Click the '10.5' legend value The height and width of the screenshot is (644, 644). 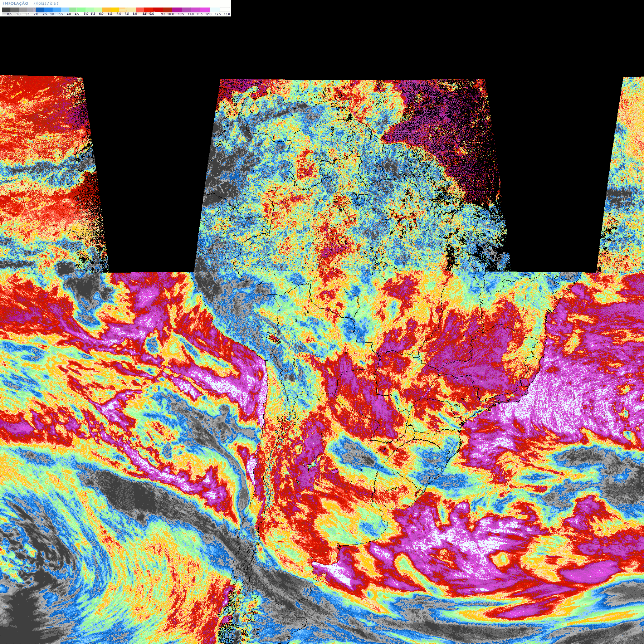pyautogui.click(x=181, y=14)
